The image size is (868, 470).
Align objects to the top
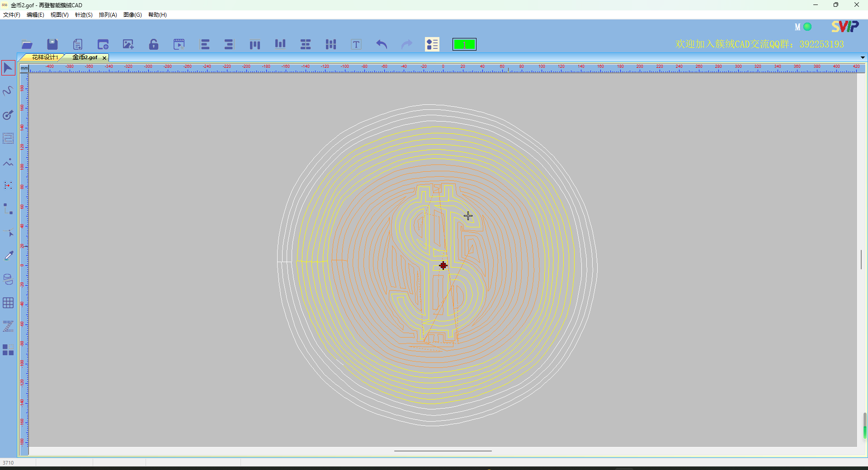click(x=255, y=44)
